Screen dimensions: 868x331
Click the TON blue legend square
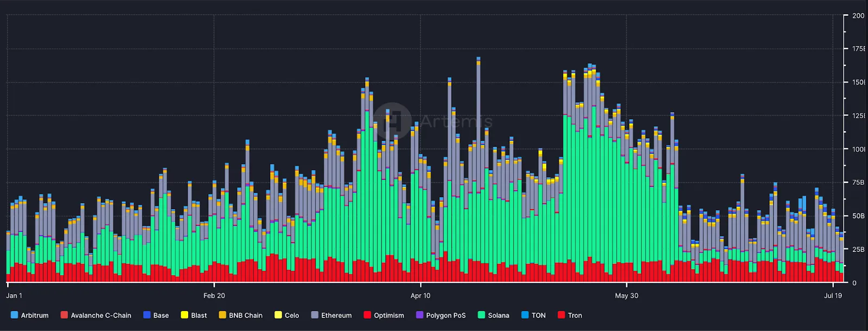(x=525, y=315)
